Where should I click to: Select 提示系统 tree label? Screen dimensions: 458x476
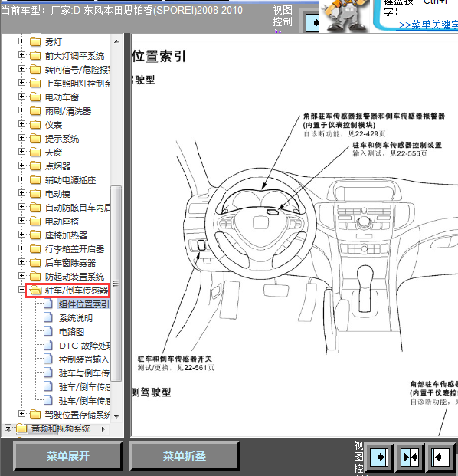pos(62,139)
